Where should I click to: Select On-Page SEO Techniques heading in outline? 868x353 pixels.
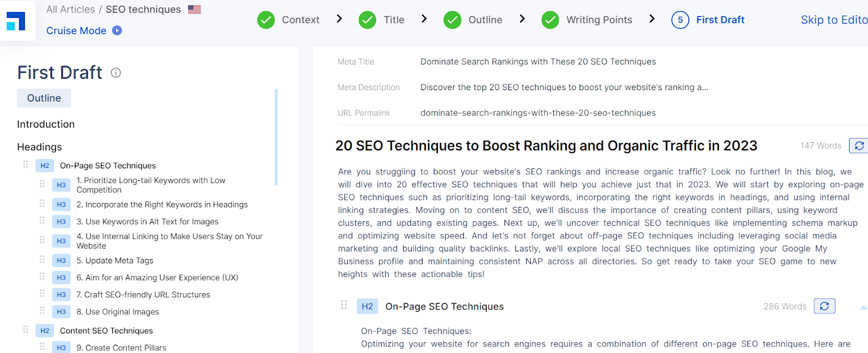pyautogui.click(x=107, y=166)
